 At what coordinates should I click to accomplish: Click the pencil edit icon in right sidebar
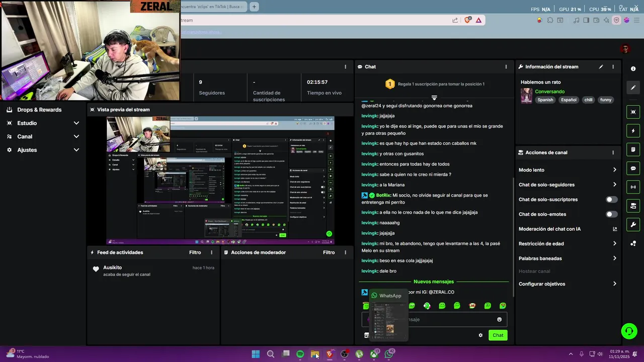pyautogui.click(x=633, y=87)
